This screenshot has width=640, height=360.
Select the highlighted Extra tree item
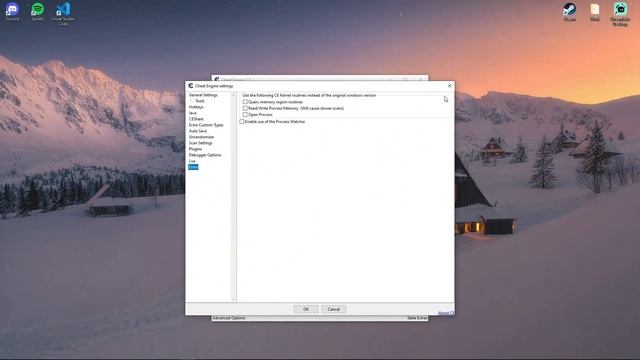[193, 167]
